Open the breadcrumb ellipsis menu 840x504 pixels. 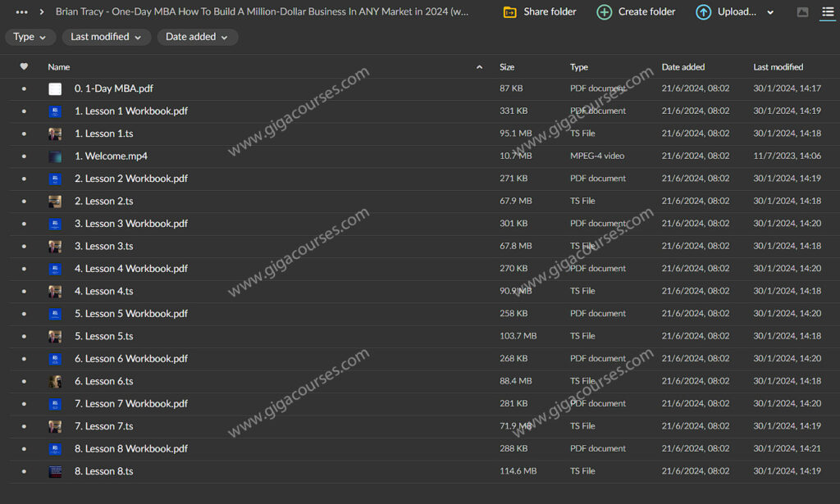pos(21,12)
